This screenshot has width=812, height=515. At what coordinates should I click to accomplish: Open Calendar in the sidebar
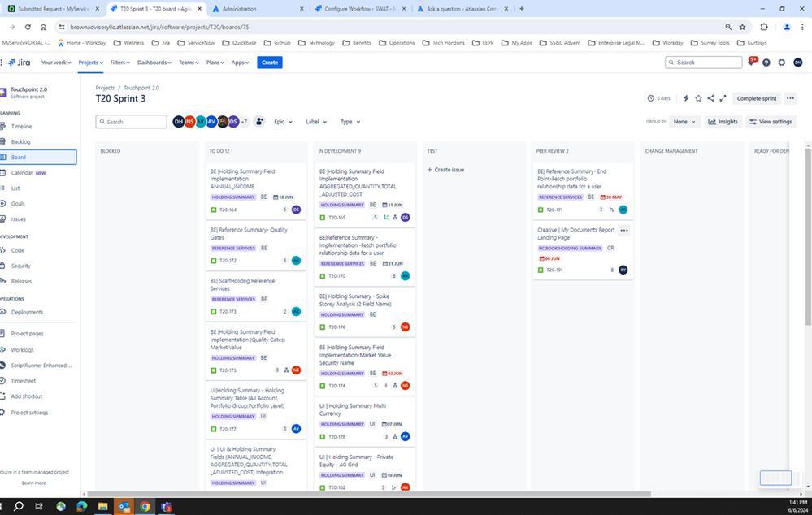coord(22,173)
